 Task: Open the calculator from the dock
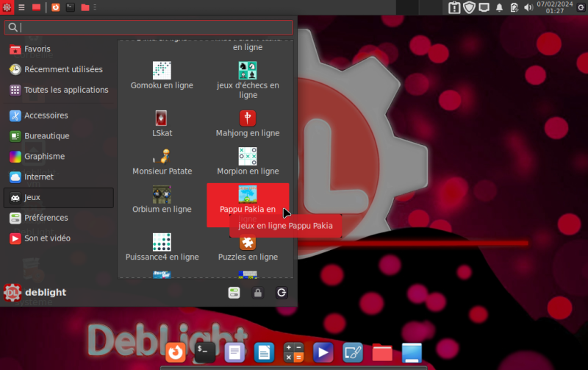294,352
